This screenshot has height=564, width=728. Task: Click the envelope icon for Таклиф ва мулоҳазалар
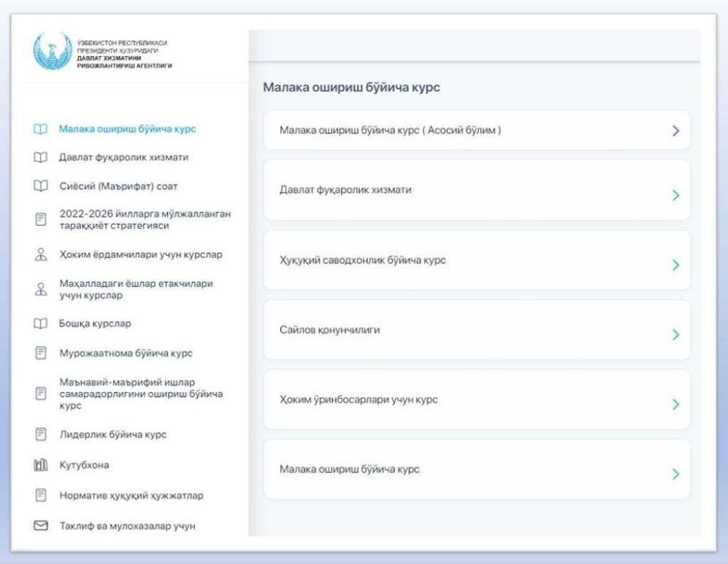(41, 526)
